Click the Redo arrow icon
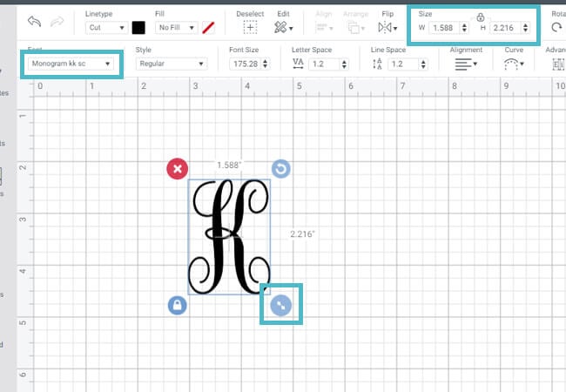 [x=57, y=22]
